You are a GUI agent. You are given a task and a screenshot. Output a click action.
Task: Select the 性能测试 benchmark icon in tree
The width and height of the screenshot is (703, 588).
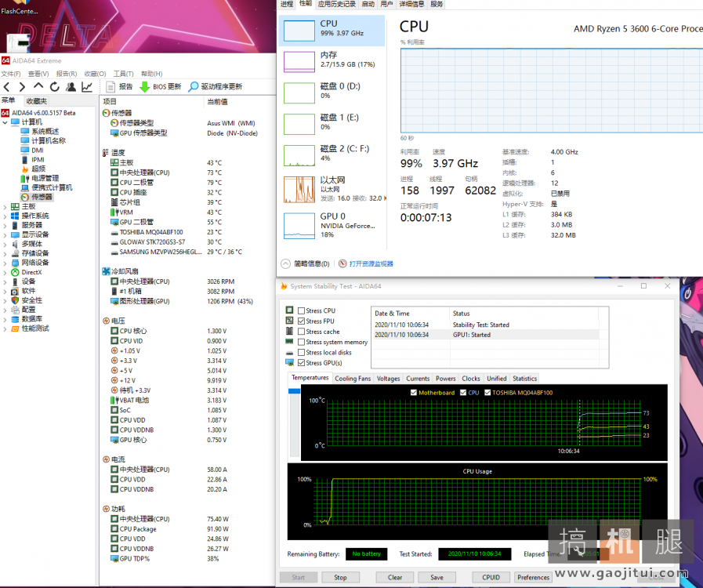tap(15, 328)
